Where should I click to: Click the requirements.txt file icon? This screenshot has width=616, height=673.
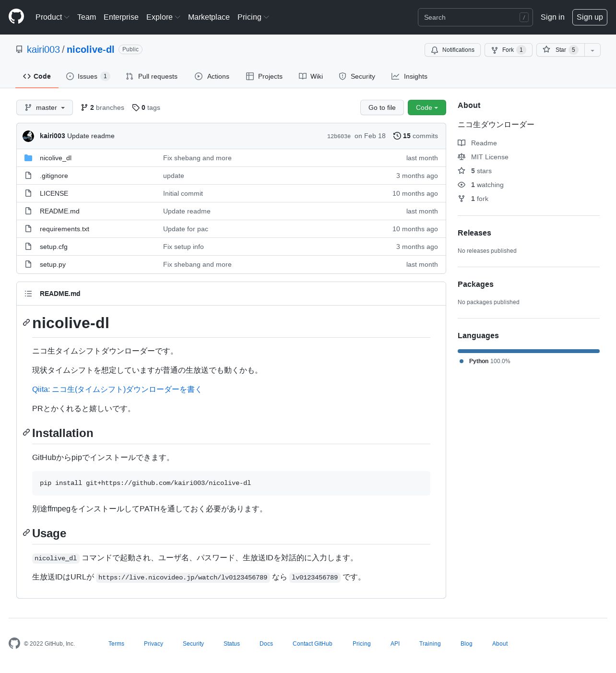click(x=28, y=229)
